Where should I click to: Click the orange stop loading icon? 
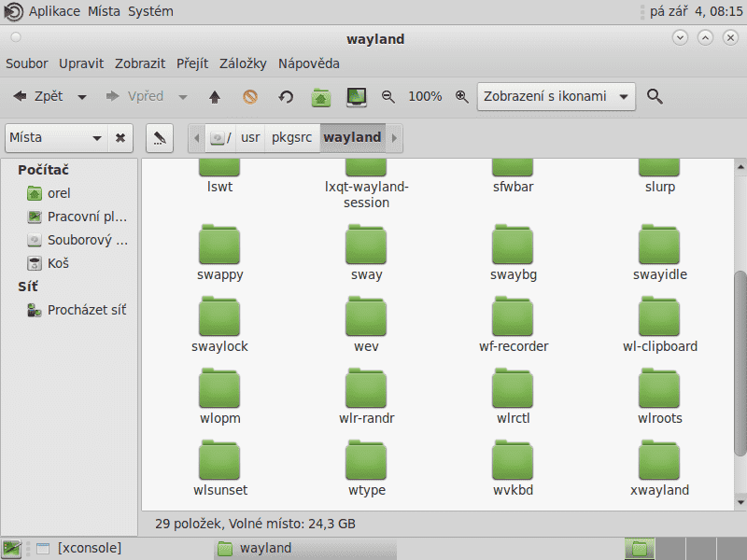tap(250, 97)
